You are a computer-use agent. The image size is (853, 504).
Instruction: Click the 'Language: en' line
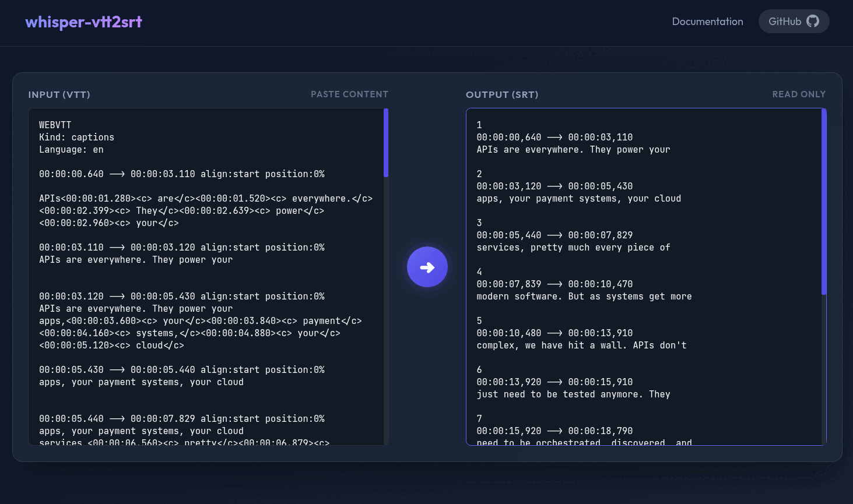[x=71, y=150]
